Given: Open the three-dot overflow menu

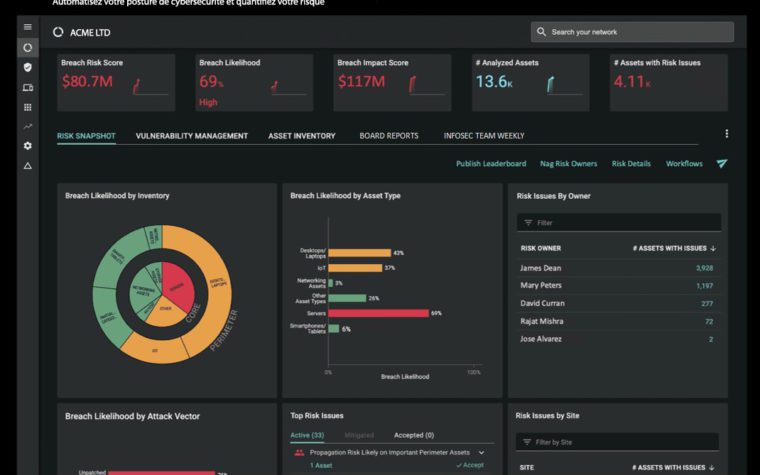Looking at the screenshot, I should click(726, 134).
